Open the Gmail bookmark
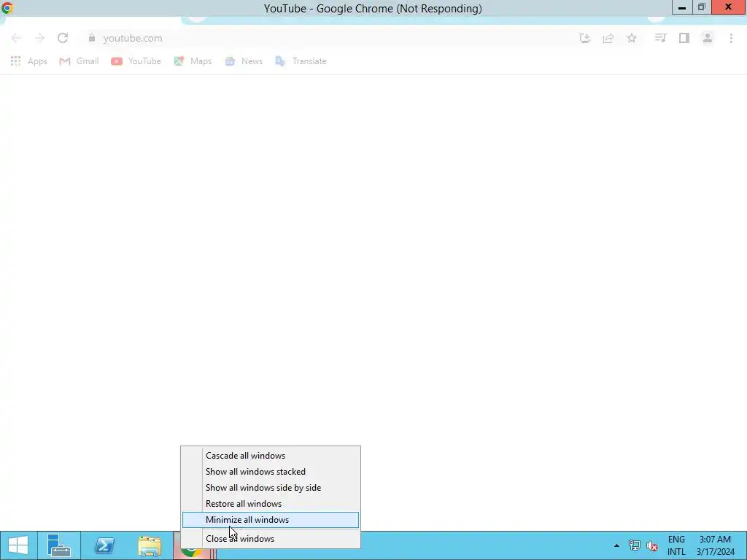Screen dimensions: 747x560 79,61
